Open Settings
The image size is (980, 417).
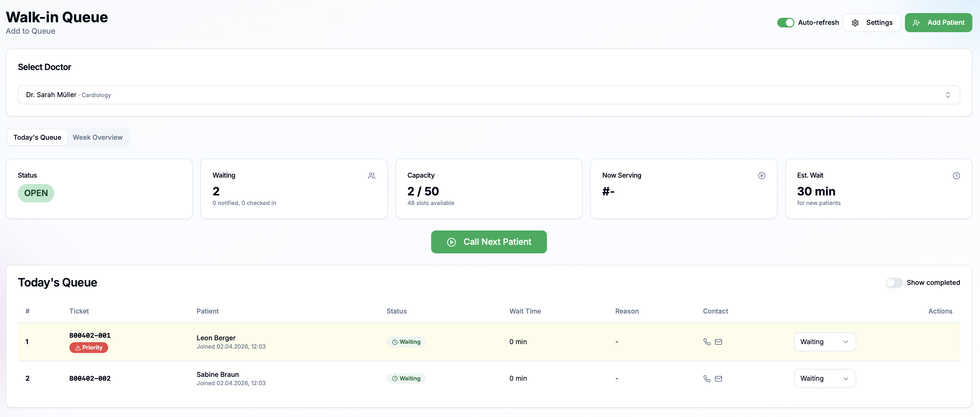(871, 23)
